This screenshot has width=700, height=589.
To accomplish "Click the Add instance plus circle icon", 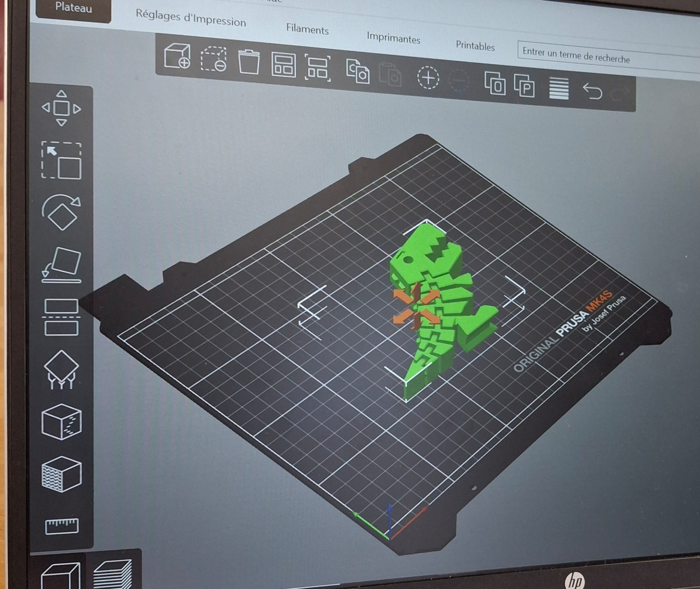I will (428, 78).
